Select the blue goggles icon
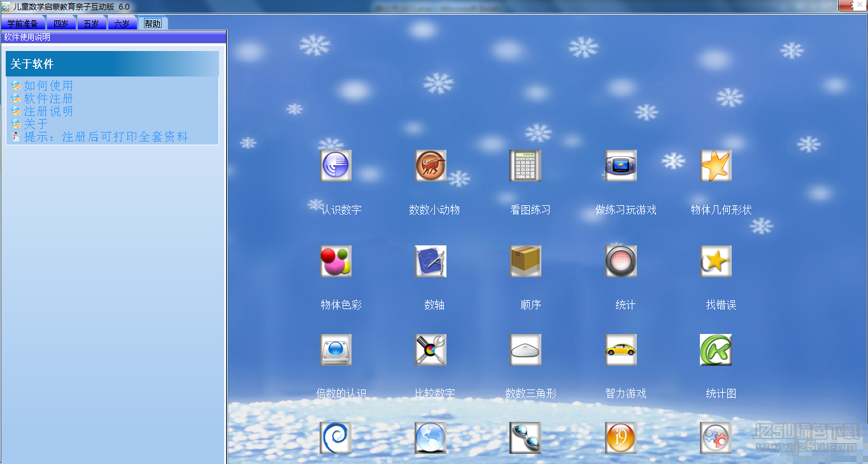This screenshot has height=464, width=868. click(x=525, y=438)
